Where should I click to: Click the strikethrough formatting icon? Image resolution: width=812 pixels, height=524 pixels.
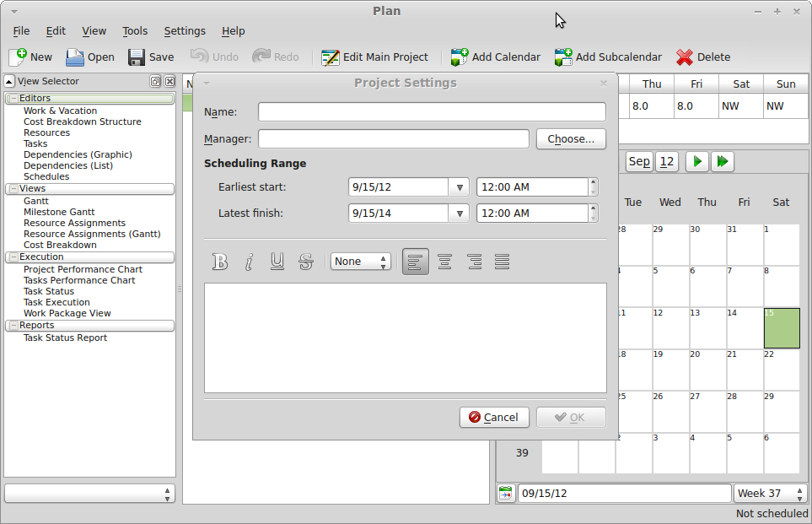coord(306,262)
